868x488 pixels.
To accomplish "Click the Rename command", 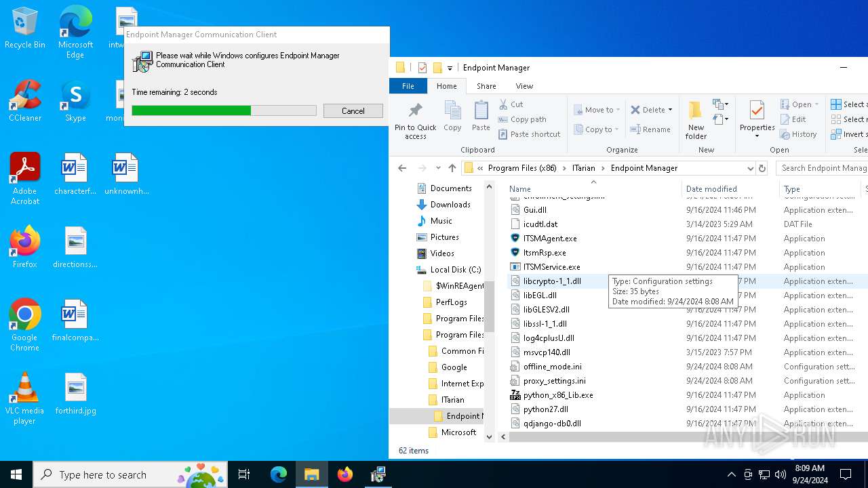I will 650,129.
